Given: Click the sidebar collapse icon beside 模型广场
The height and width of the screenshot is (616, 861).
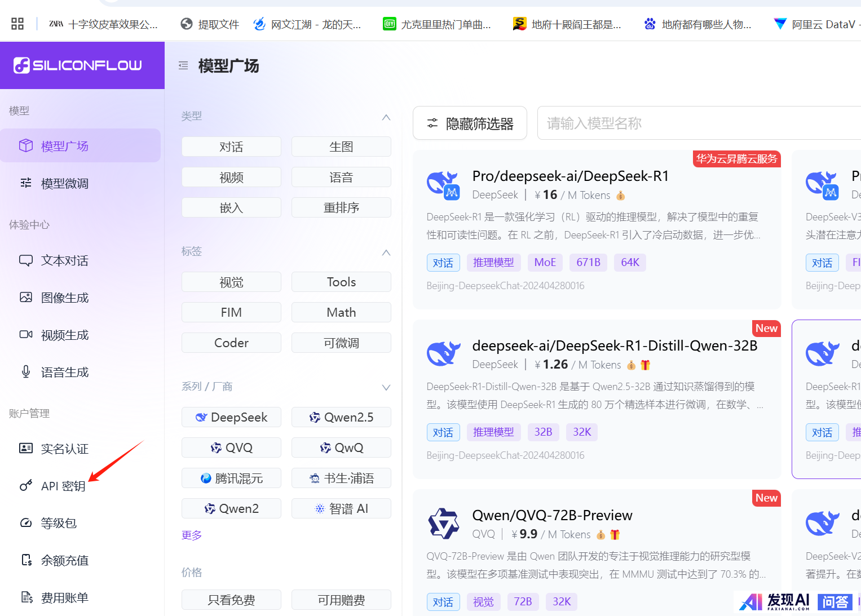Looking at the screenshot, I should coord(183,66).
